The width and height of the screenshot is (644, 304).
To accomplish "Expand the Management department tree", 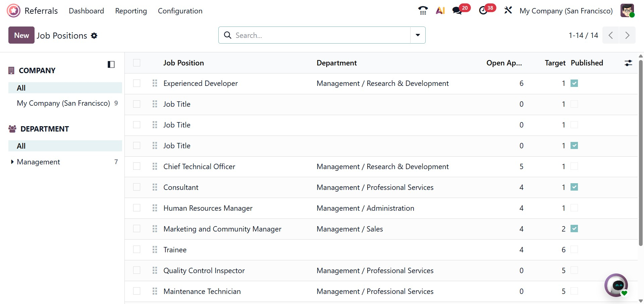I will (x=12, y=162).
